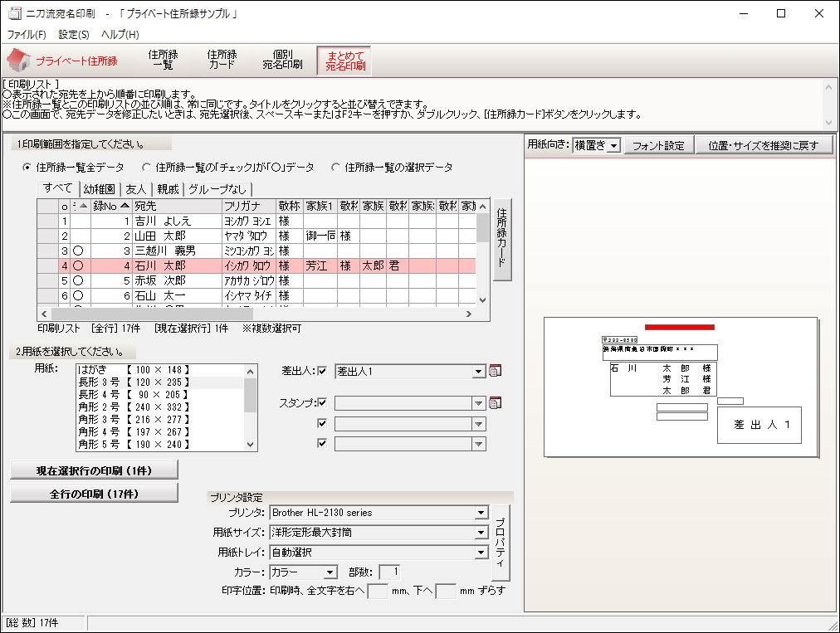
Task: Open the カラー dropdown
Action: tap(330, 572)
